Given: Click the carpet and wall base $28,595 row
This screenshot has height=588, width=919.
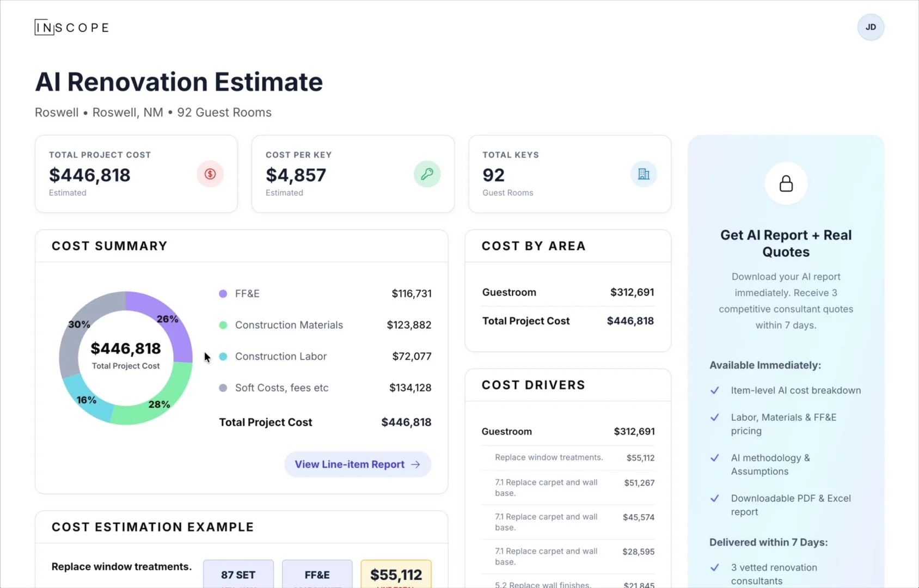Looking at the screenshot, I should coord(568,556).
